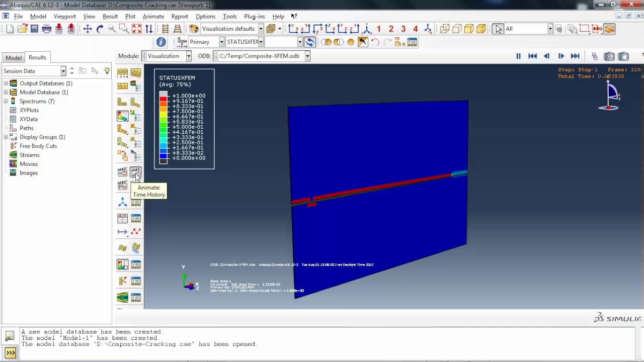644x362 pixels.
Task: Select the Rotate view tool
Action: 100,29
